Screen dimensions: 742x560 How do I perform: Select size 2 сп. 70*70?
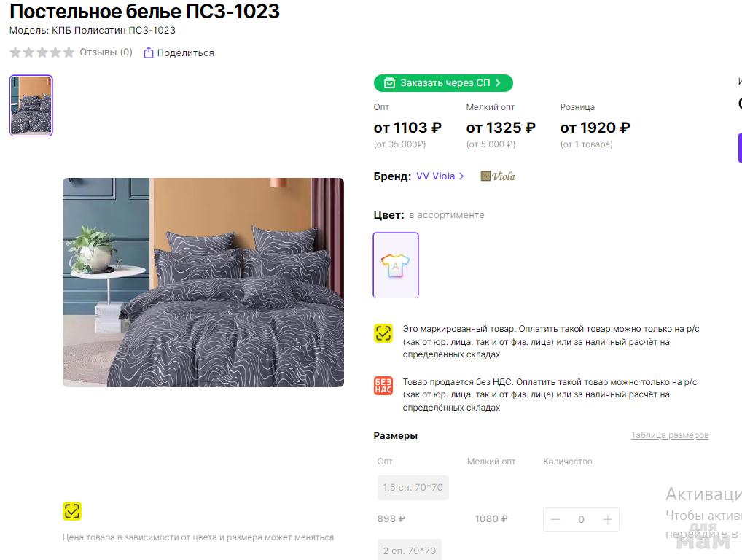coord(409,550)
